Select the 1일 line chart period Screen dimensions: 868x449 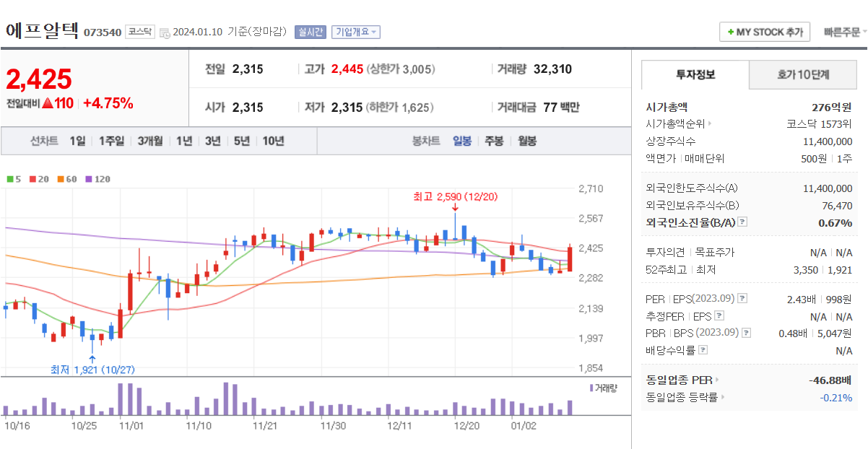[x=77, y=141]
